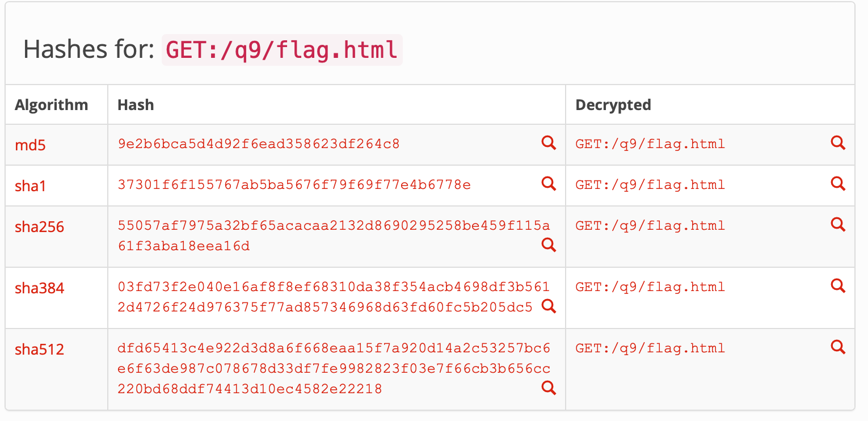Click the Decrypted value in the sha512 row
Viewport: 868px width, 421px height.
click(x=650, y=348)
